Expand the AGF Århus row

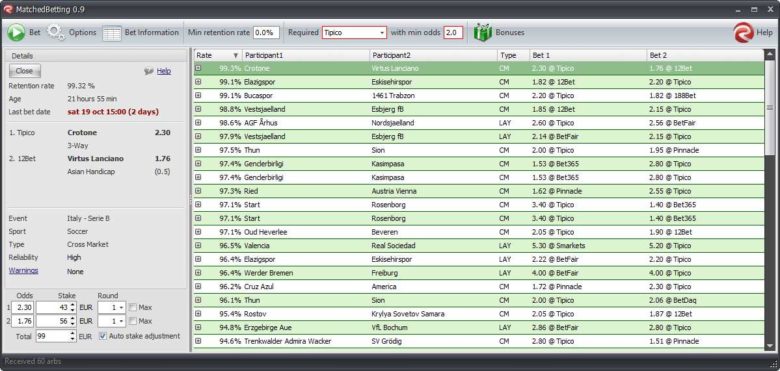click(198, 122)
